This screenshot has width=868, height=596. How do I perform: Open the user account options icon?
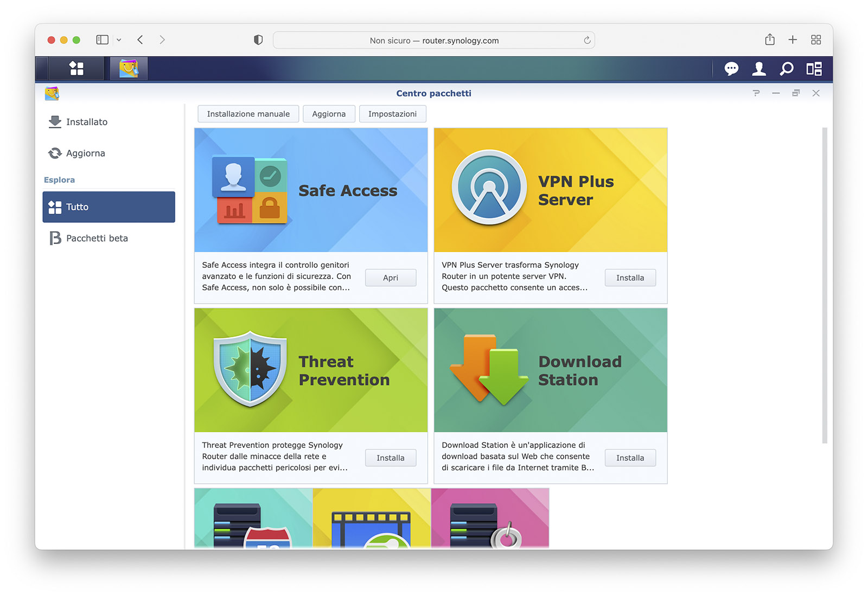[x=759, y=69]
